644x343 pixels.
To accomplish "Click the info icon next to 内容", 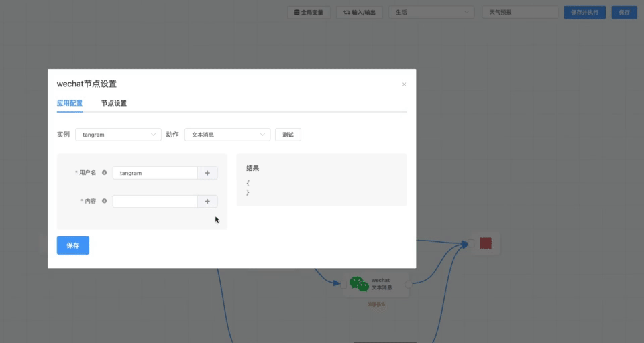I will (104, 201).
